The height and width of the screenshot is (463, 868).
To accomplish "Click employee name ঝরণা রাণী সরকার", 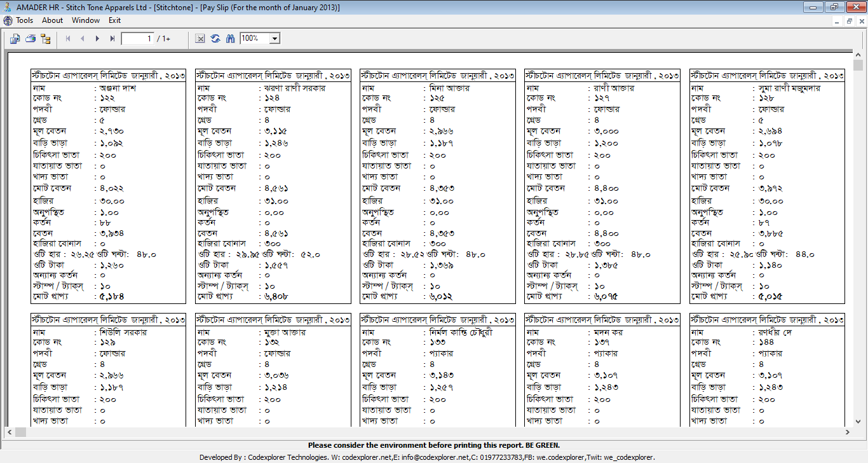I will click(295, 88).
